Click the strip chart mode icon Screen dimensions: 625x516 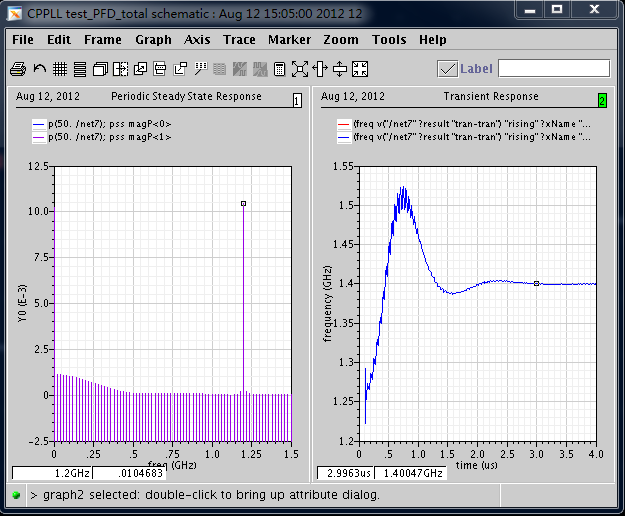coord(80,69)
